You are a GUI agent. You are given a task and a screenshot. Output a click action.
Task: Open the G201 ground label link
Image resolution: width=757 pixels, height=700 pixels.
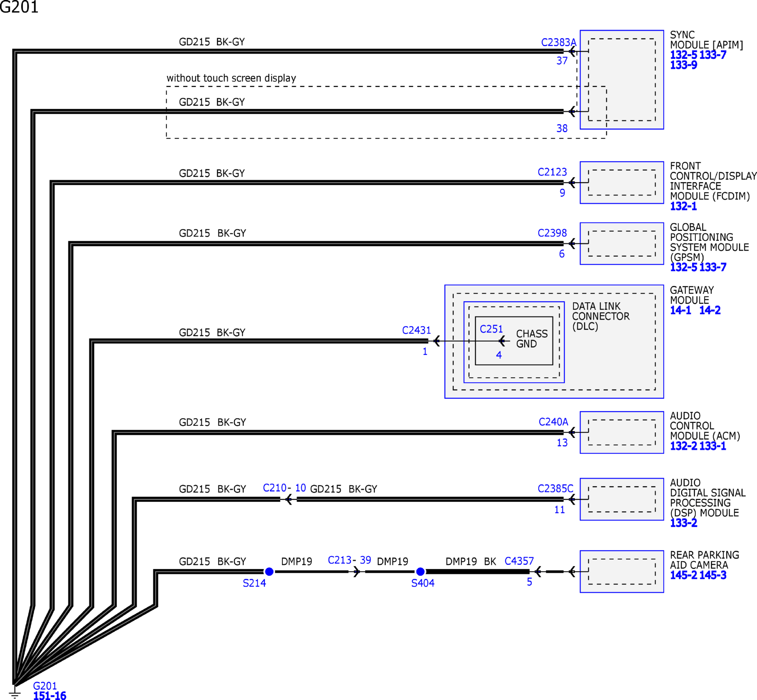click(x=45, y=686)
